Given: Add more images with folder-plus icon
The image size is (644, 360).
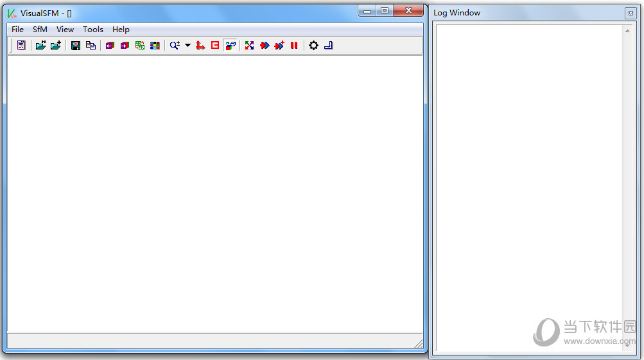Looking at the screenshot, I should 56,45.
